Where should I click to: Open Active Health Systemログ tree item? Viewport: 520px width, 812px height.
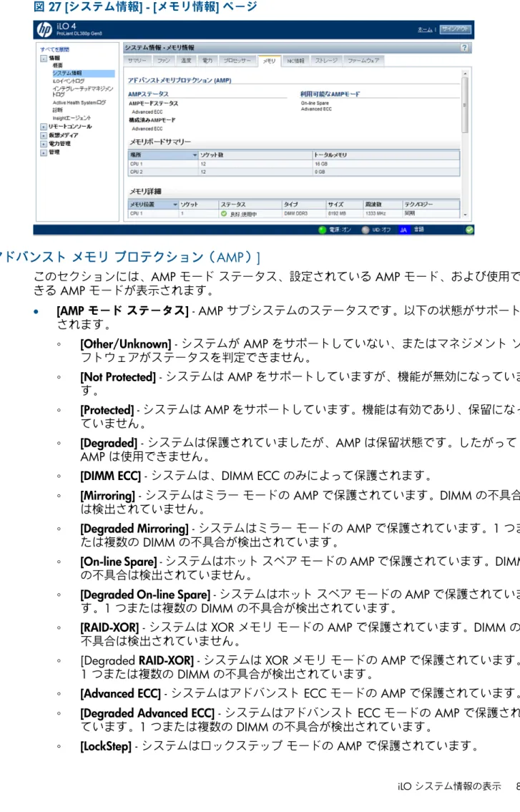coord(79,102)
